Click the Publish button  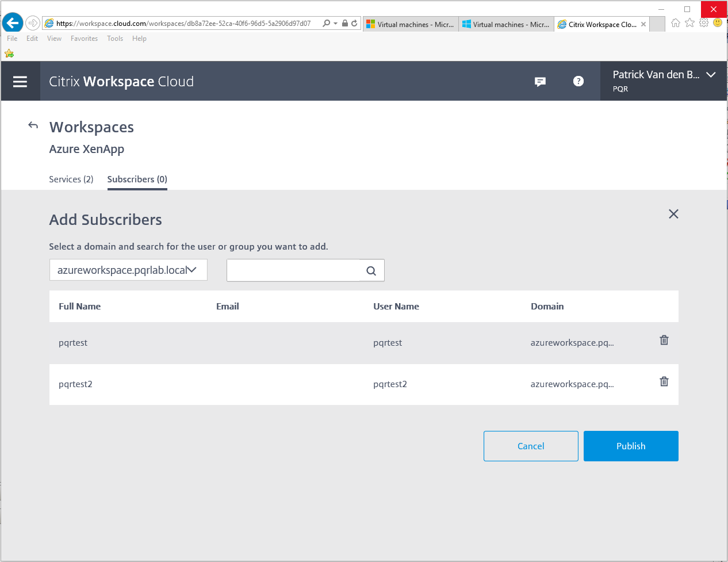[631, 446]
